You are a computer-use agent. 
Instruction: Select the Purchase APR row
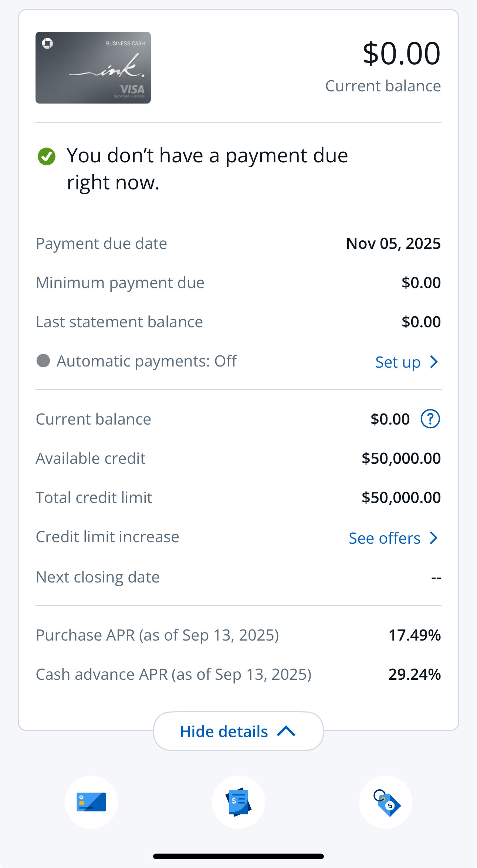click(238, 635)
